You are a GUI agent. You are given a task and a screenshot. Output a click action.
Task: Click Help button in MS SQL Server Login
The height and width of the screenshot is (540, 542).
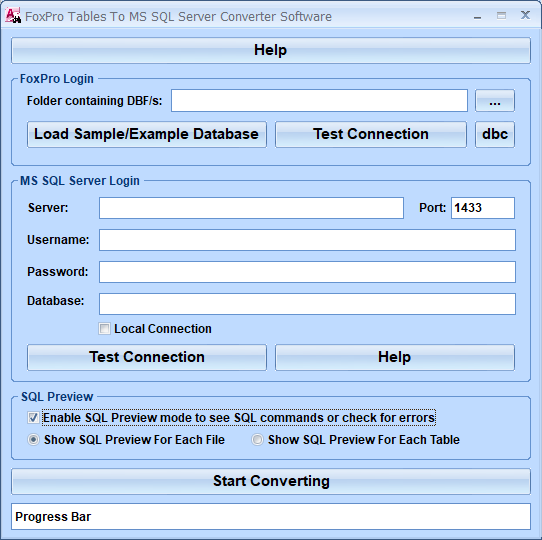[x=395, y=357]
